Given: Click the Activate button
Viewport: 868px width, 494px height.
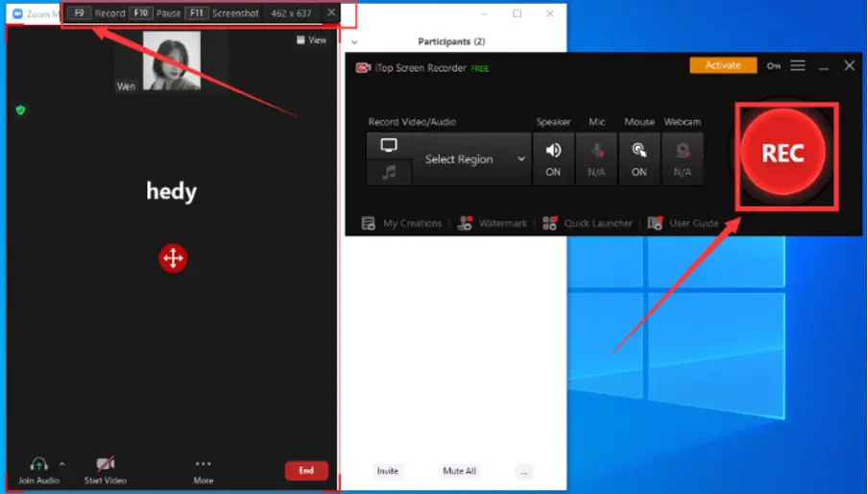Looking at the screenshot, I should [723, 65].
